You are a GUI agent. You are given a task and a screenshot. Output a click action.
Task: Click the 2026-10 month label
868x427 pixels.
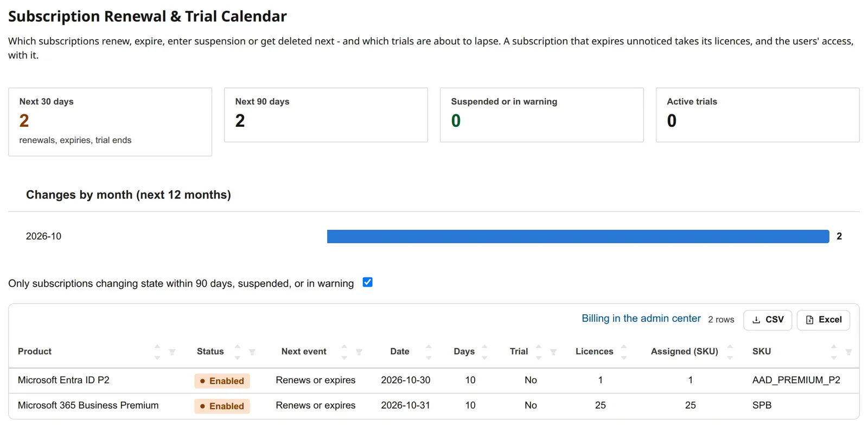[44, 236]
